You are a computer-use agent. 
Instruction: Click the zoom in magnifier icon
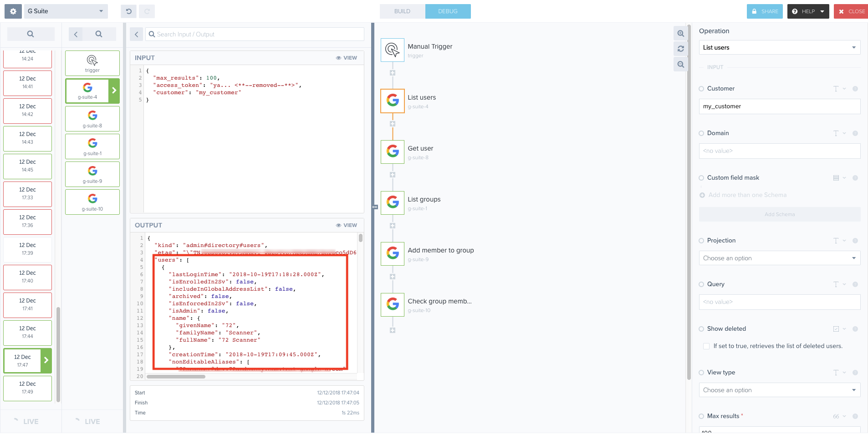[680, 34]
